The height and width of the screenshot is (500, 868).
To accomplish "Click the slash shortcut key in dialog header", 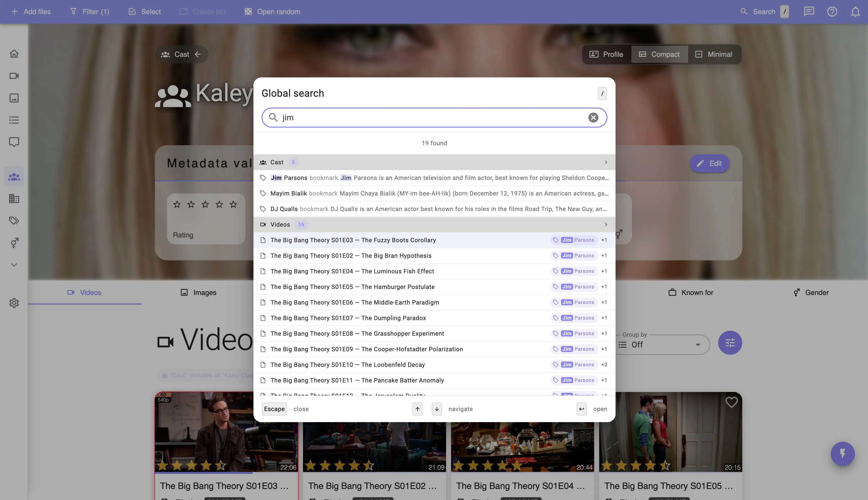I will [602, 93].
